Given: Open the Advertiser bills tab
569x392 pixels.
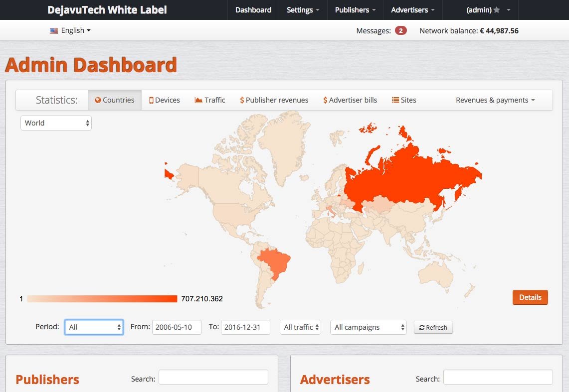Looking at the screenshot, I should [350, 100].
